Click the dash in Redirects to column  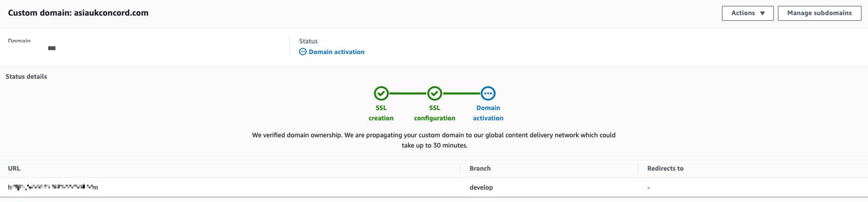tap(649, 188)
